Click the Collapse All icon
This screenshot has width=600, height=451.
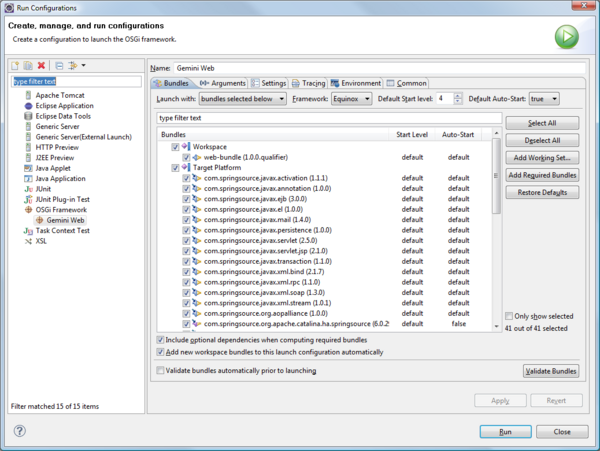point(59,66)
